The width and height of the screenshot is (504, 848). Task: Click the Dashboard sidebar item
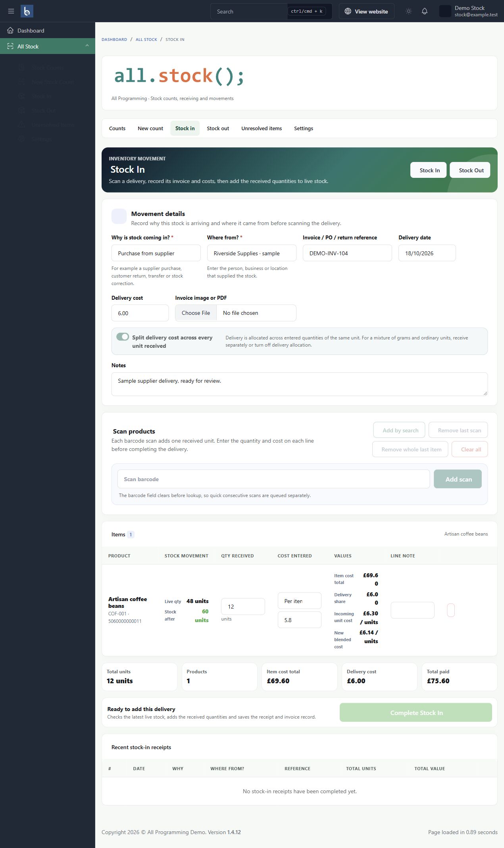click(48, 31)
